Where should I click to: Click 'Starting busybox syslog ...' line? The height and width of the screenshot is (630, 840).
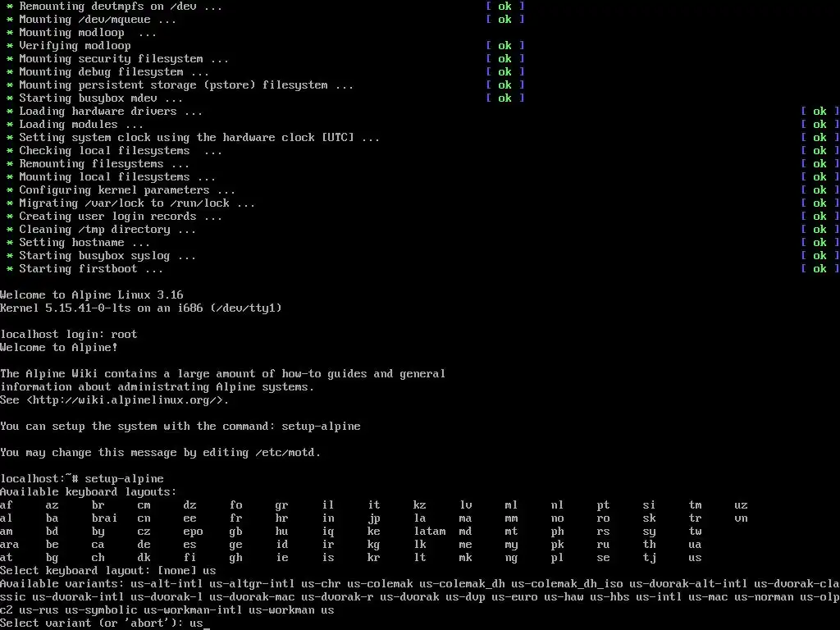(x=107, y=256)
